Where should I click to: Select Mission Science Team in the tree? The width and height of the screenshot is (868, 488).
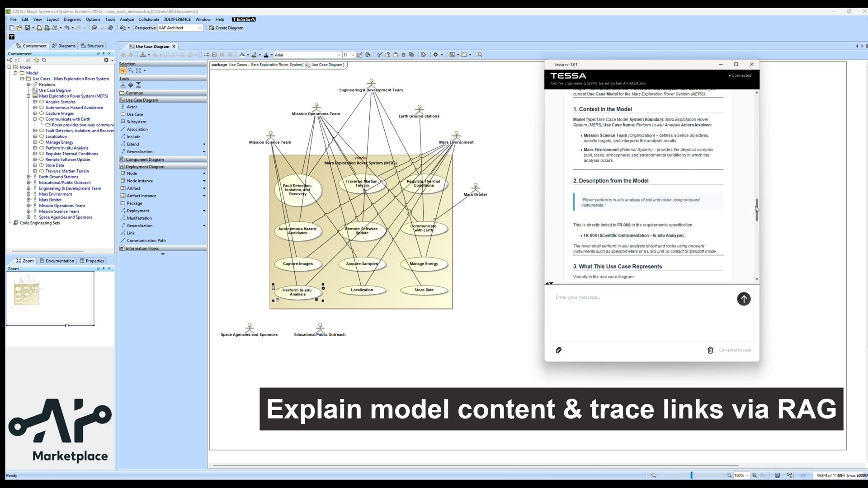[59, 211]
